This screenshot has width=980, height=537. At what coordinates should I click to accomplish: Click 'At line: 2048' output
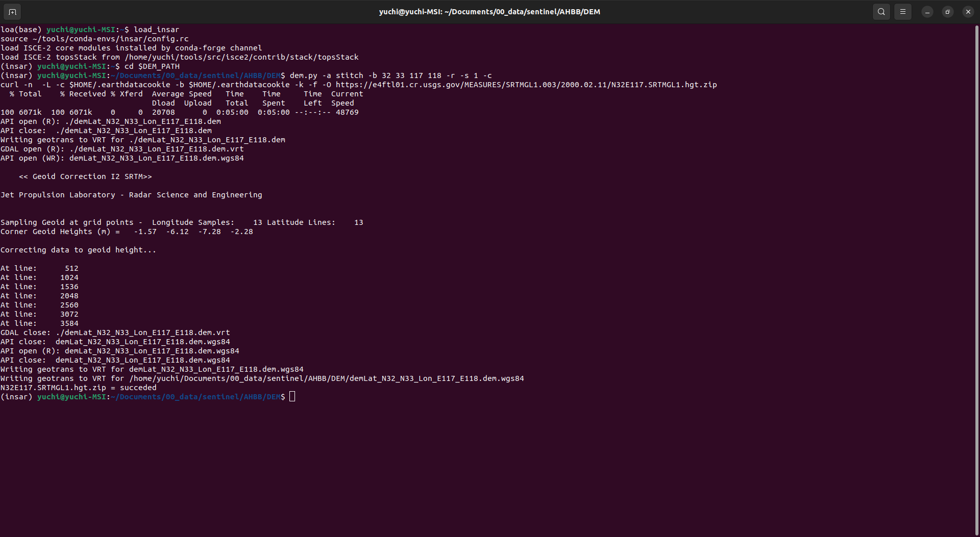[x=39, y=296]
